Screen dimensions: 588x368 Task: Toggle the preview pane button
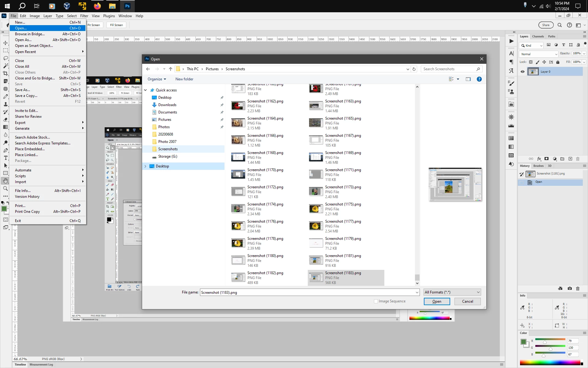point(468,79)
